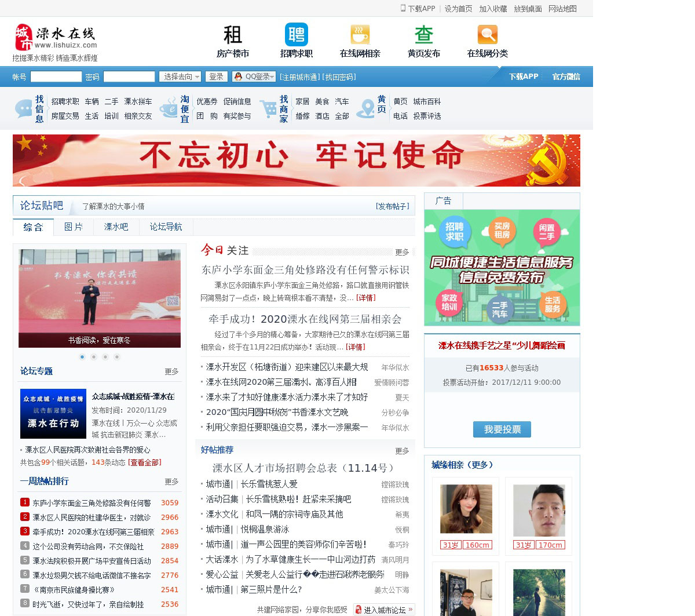Click the 淘便宜 cup icon

169,108
